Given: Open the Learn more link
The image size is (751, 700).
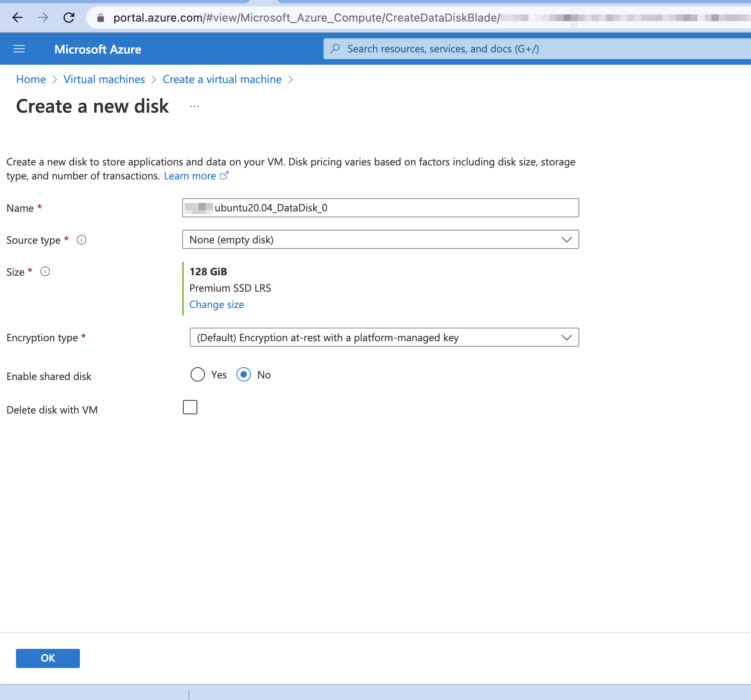Looking at the screenshot, I should click(x=190, y=176).
